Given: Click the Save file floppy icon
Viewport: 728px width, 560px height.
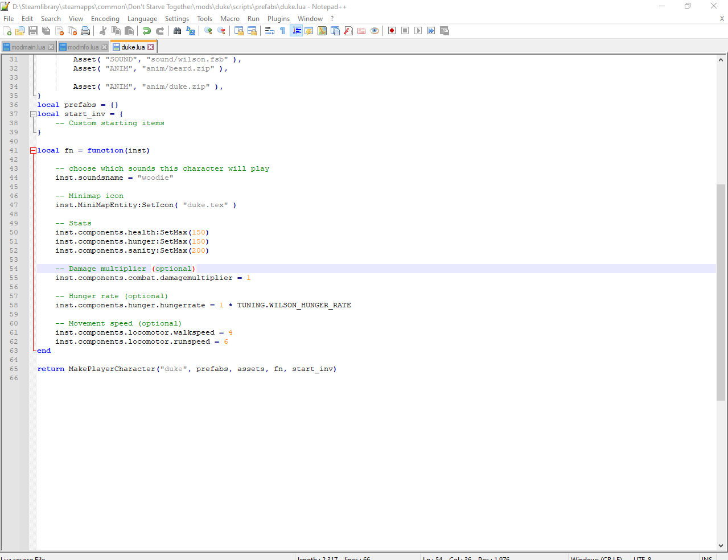Looking at the screenshot, I should (33, 31).
